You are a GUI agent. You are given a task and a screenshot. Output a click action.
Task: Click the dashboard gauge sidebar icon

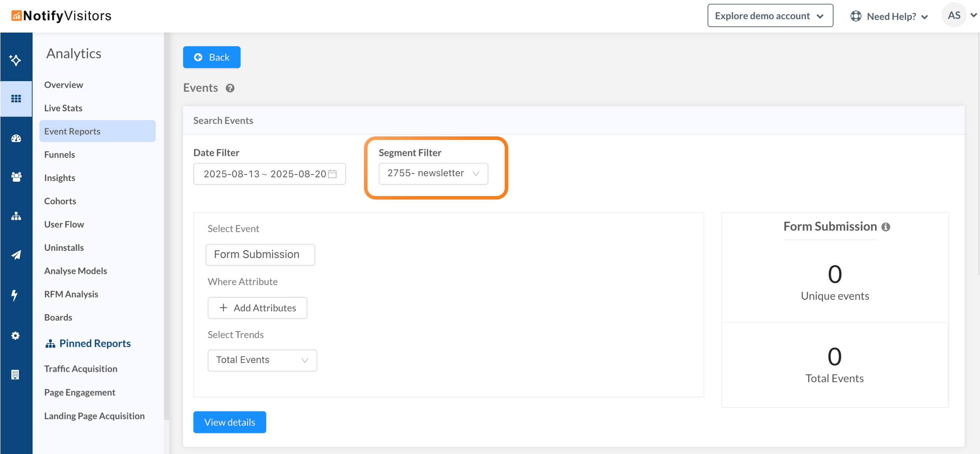tap(16, 138)
